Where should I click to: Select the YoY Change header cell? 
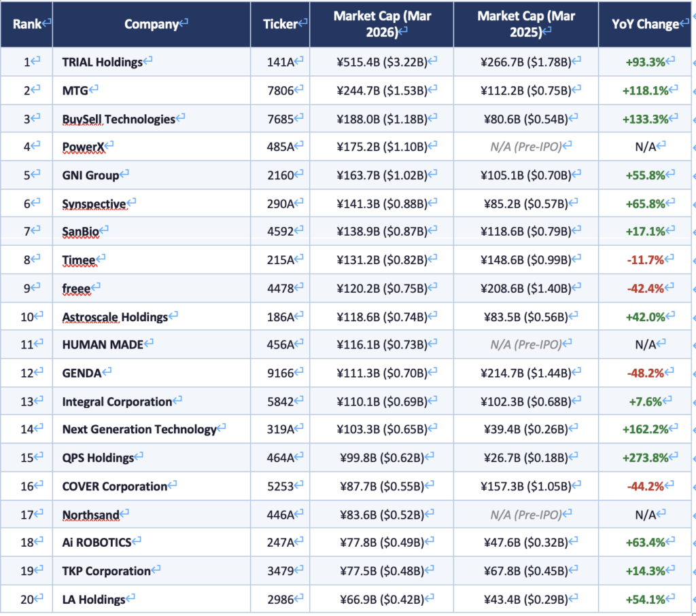[645, 24]
